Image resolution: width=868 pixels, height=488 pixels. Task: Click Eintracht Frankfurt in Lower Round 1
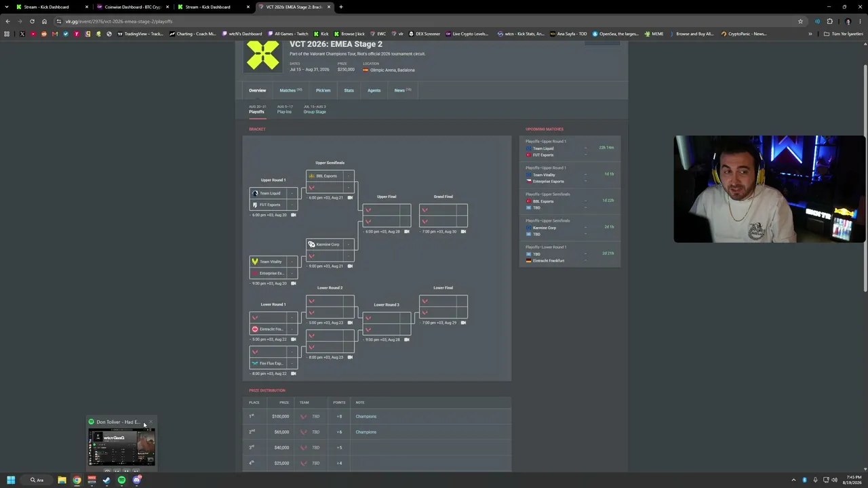pyautogui.click(x=273, y=329)
